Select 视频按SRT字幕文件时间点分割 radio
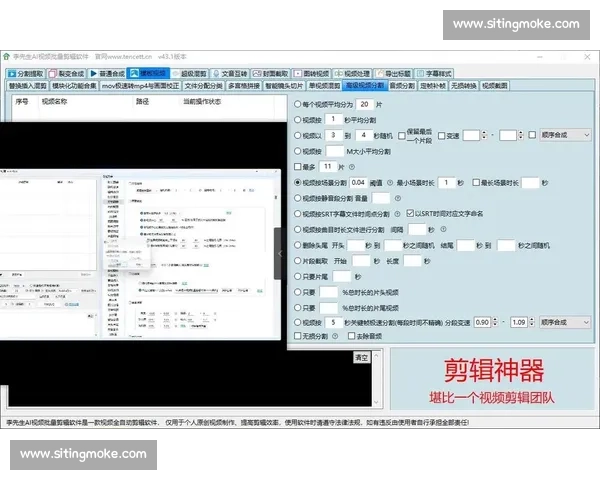Image resolution: width=600 pixels, height=480 pixels. click(x=297, y=214)
